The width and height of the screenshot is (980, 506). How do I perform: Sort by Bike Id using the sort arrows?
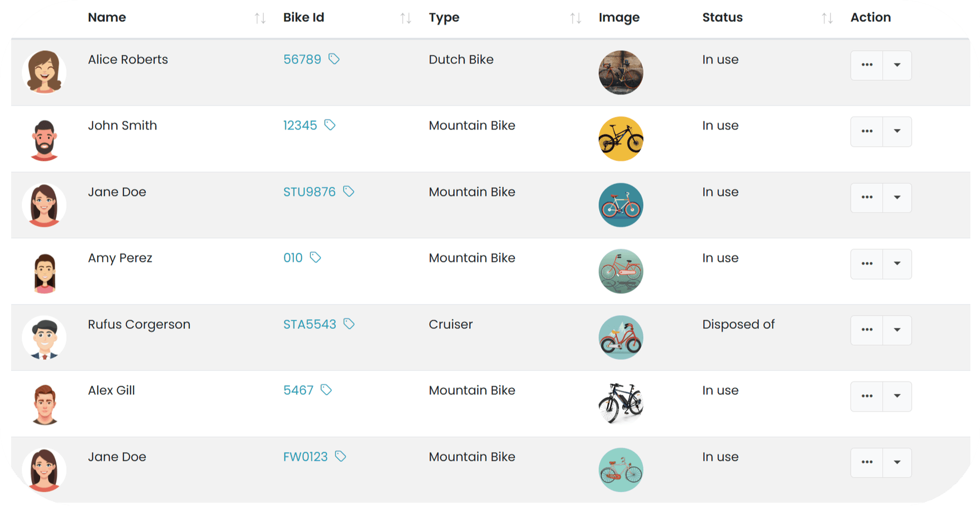pyautogui.click(x=406, y=18)
